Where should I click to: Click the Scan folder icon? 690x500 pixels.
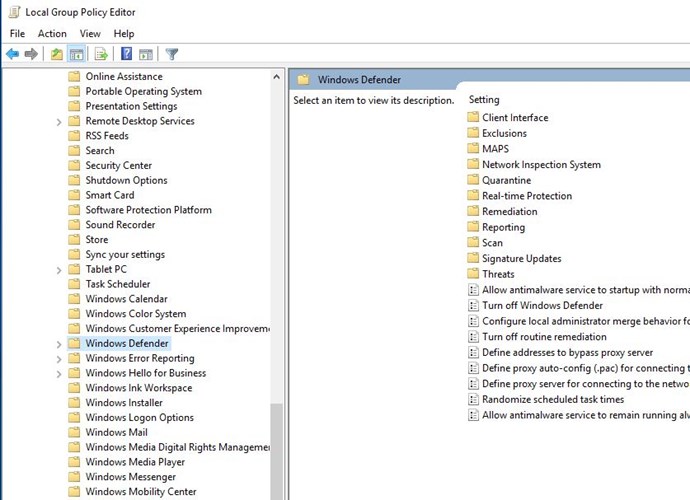[x=473, y=242]
